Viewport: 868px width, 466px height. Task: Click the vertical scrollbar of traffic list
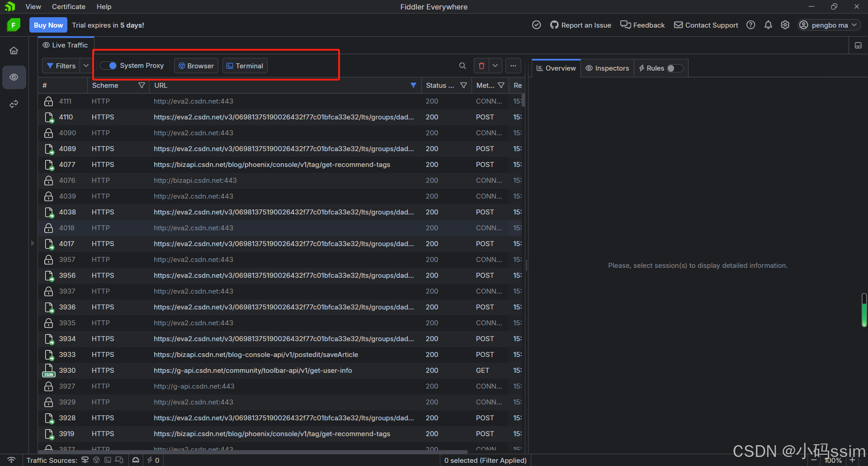(524, 100)
